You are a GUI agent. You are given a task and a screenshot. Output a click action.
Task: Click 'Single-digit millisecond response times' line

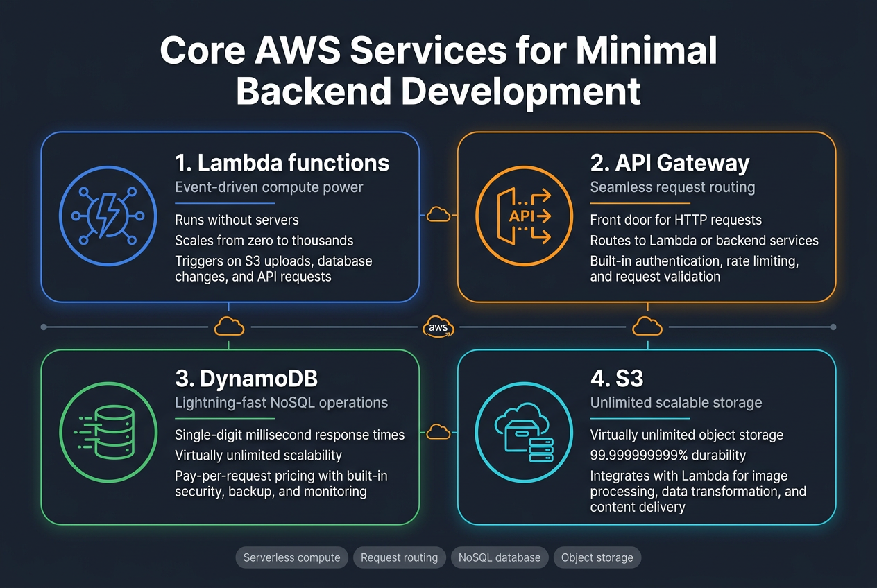tap(289, 435)
